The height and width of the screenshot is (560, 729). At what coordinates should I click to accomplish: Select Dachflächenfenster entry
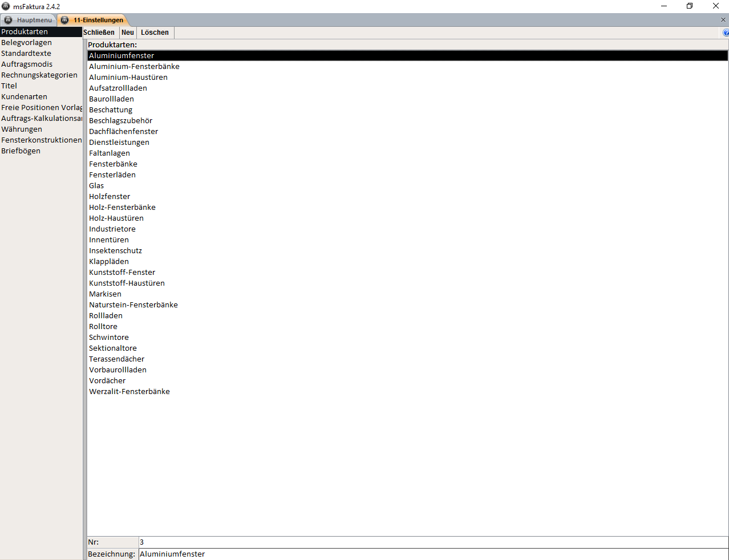coord(408,132)
